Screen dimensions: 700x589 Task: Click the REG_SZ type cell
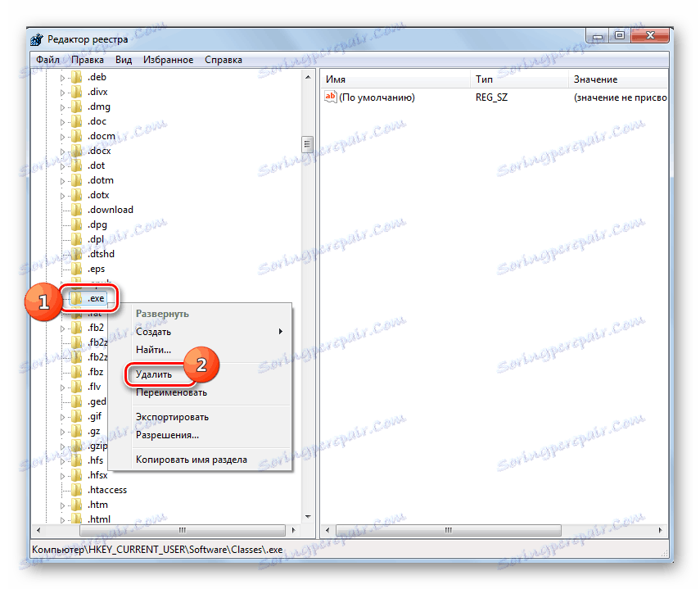click(491, 97)
